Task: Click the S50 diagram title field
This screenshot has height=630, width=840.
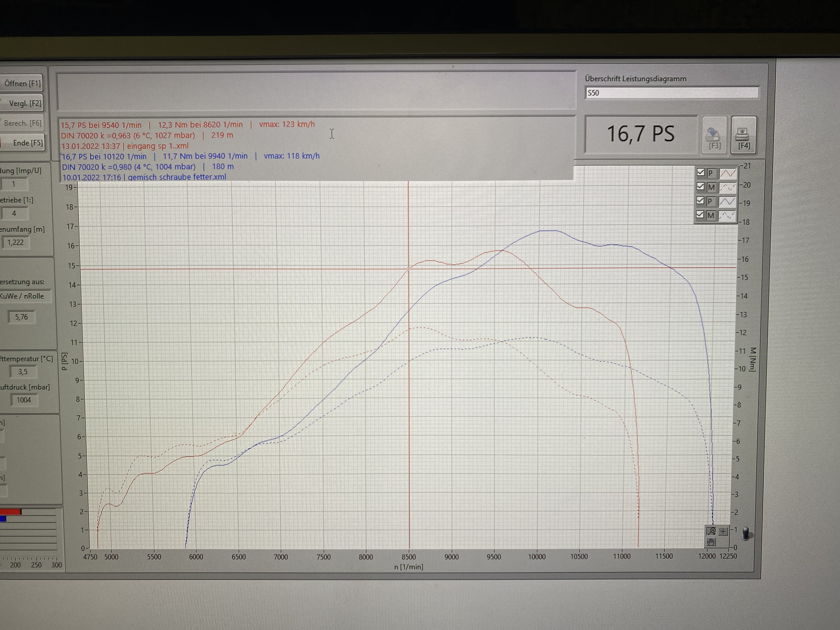Action: [671, 93]
